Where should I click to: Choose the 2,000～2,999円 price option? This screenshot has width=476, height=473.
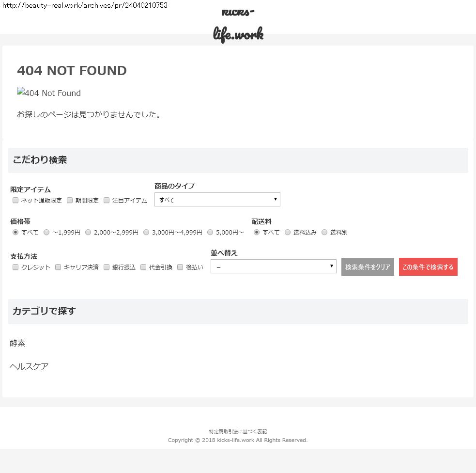tap(88, 232)
